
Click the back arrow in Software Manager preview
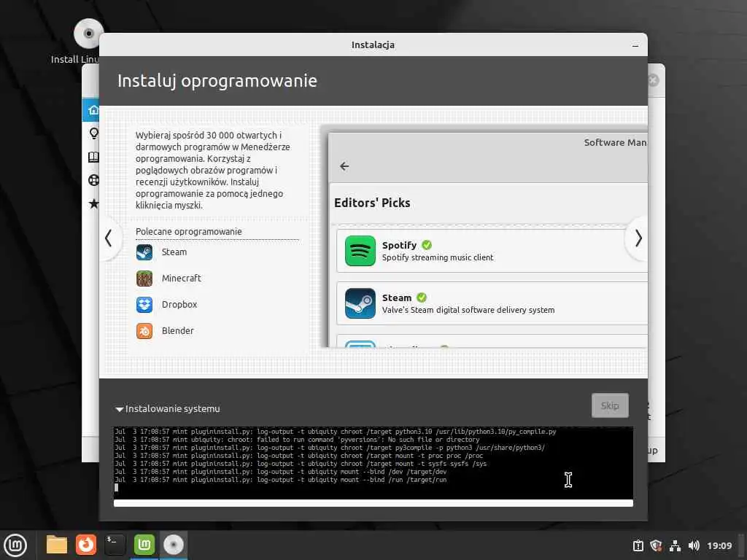(344, 166)
